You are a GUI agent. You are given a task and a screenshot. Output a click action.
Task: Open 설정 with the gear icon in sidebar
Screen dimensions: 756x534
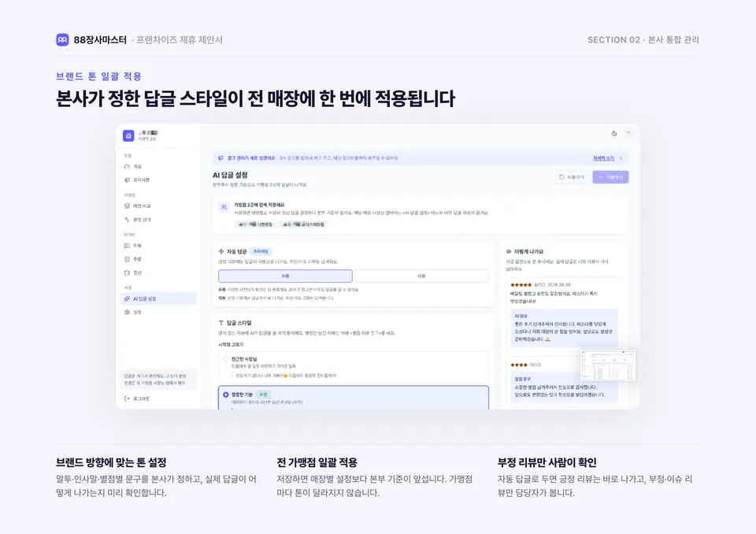coord(158,312)
